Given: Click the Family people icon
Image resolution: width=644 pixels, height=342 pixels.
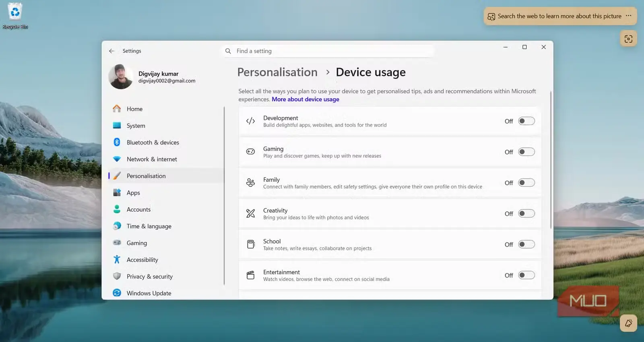Looking at the screenshot, I should [x=250, y=183].
